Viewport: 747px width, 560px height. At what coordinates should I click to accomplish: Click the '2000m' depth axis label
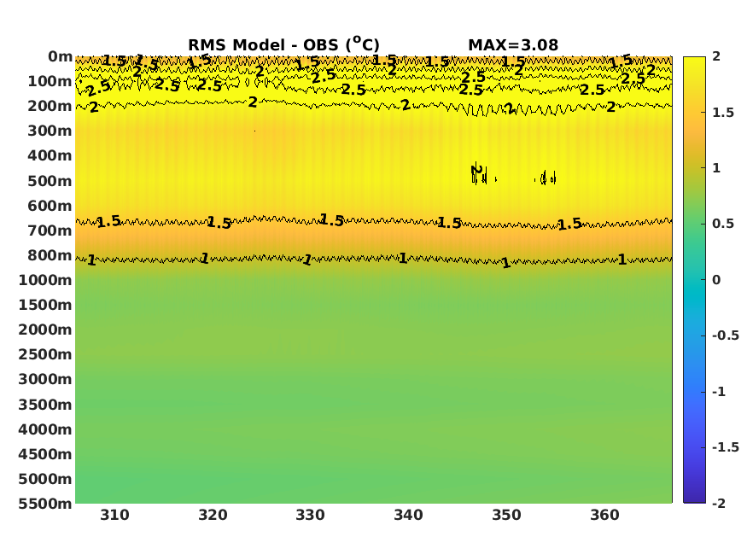click(x=45, y=330)
